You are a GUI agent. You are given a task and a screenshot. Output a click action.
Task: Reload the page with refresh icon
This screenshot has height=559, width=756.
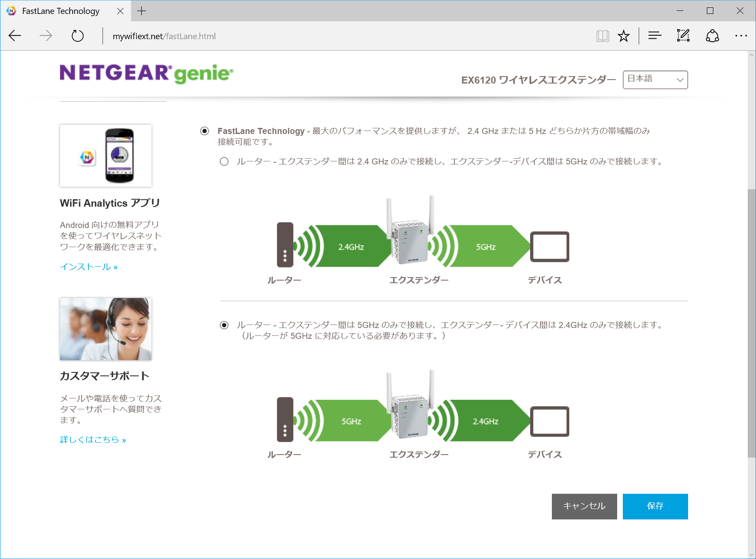[x=77, y=36]
